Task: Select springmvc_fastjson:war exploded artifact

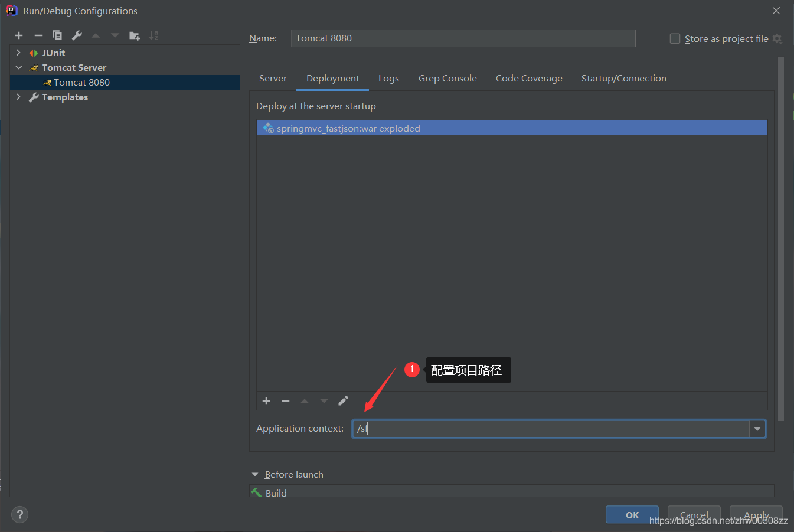Action: tap(512, 128)
